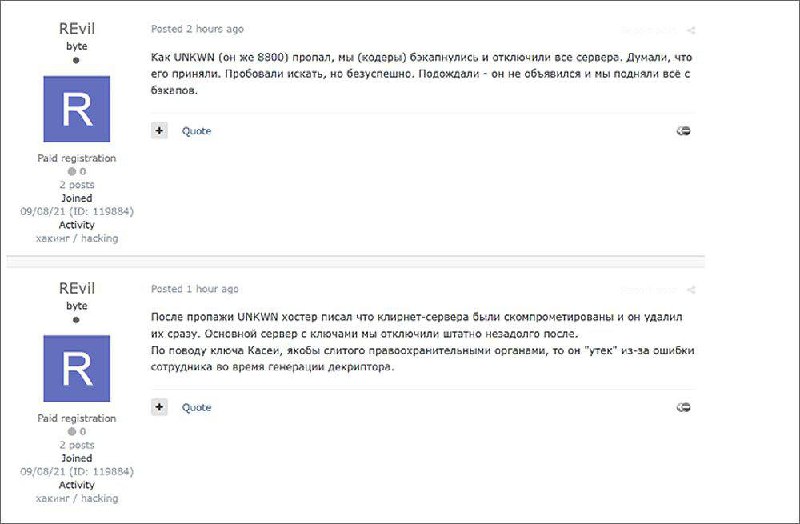
Task: Click the faint Report post link in first post
Action: pos(648,31)
